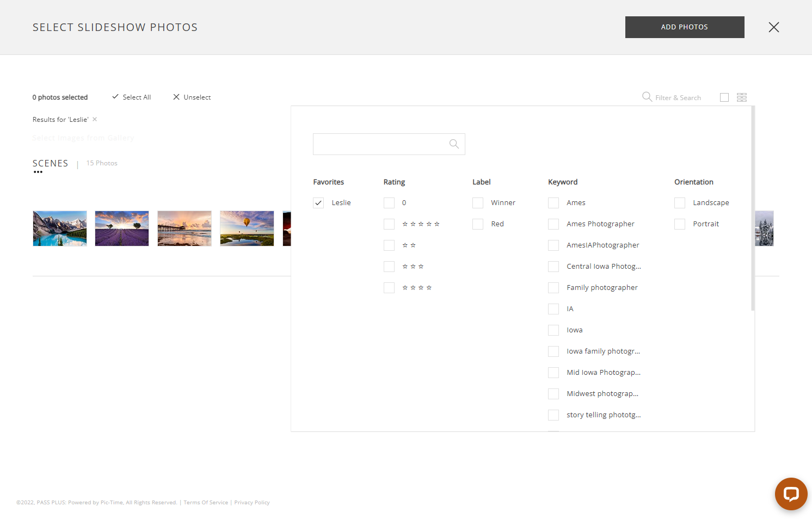
Task: Tick the story telling phototg... checkbox
Action: click(553, 415)
